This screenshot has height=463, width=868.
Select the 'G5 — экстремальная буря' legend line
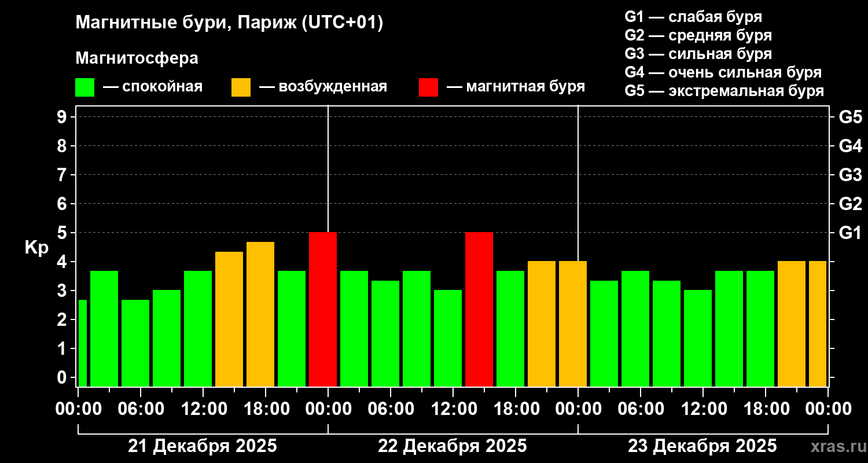[724, 91]
